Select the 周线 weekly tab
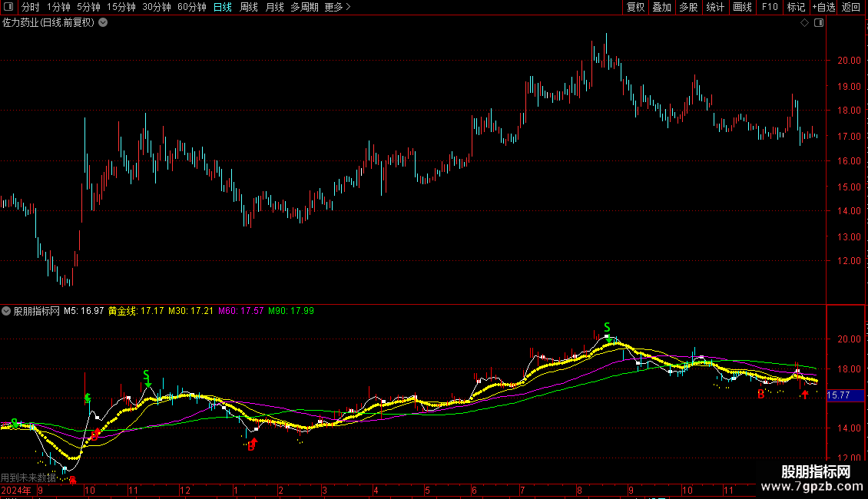This screenshot has height=499, width=868. point(249,7)
